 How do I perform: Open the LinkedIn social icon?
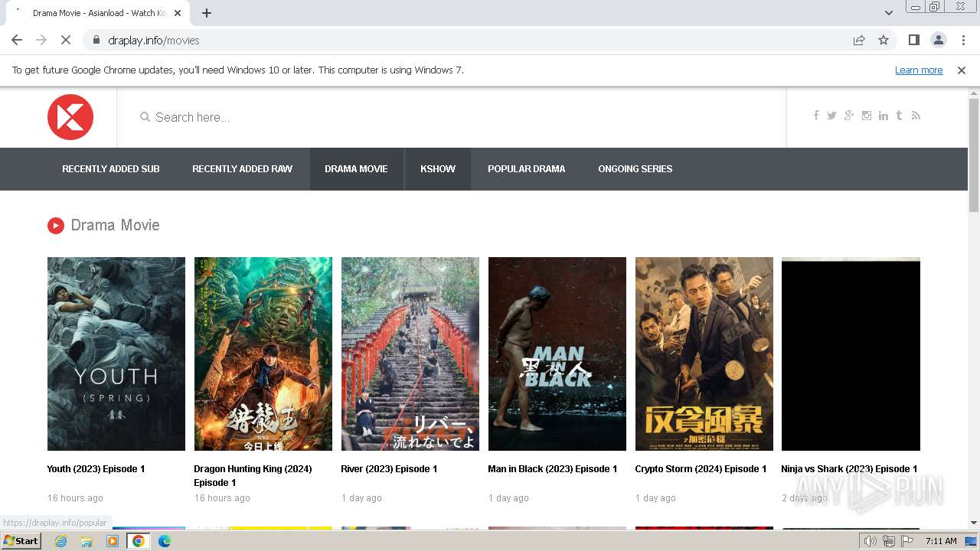(884, 116)
